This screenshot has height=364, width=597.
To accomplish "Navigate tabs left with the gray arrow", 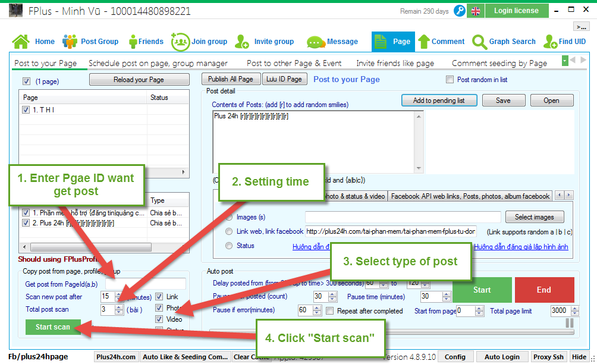I will pyautogui.click(x=573, y=60).
